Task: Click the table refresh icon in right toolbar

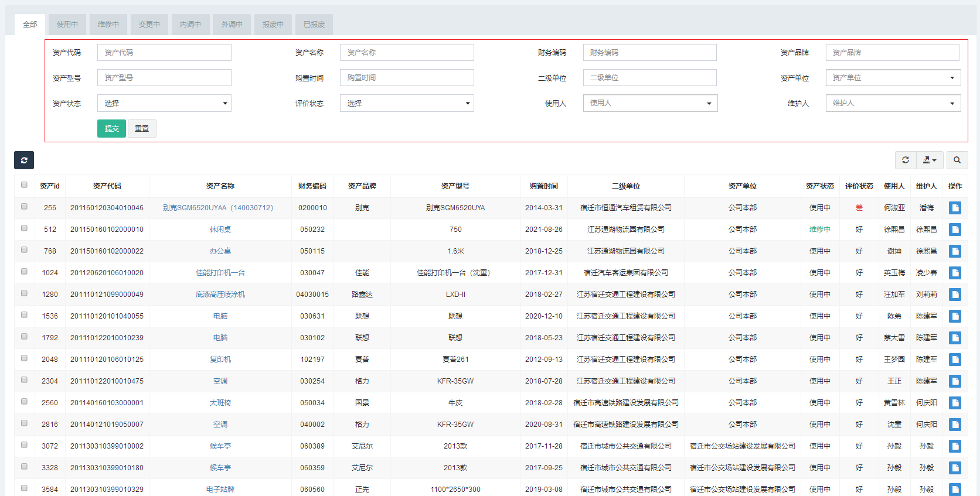Action: [x=906, y=160]
